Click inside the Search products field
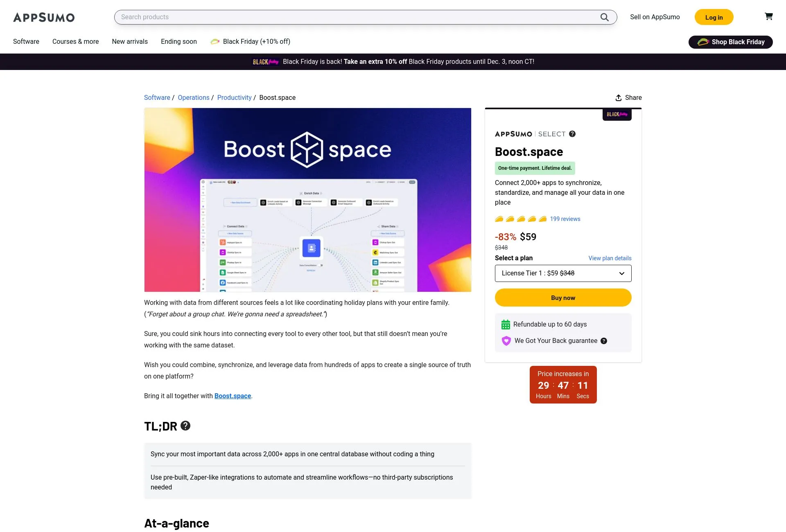Viewport: 786px width, 532px height. click(x=287, y=17)
